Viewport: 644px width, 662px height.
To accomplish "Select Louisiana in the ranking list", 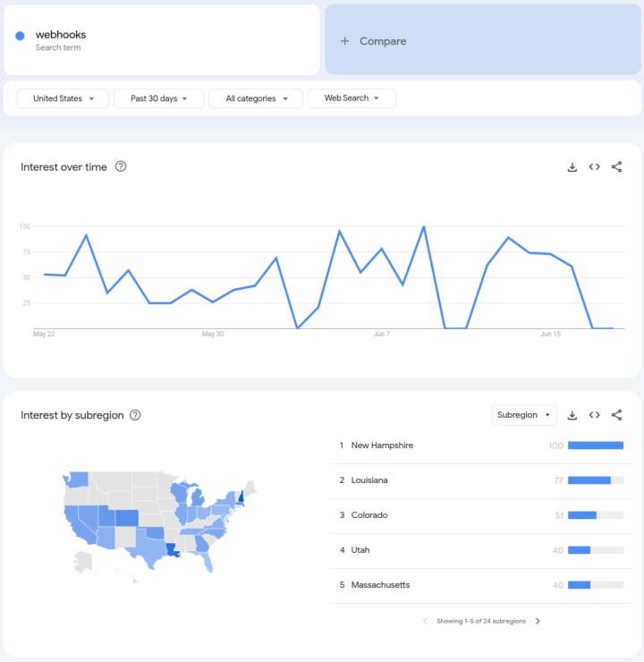I will pos(369,480).
